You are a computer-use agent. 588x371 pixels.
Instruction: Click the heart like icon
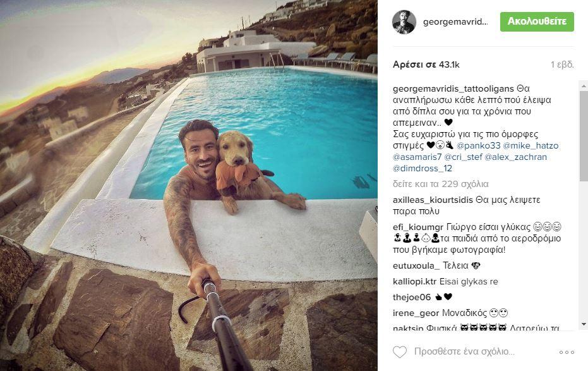click(400, 352)
